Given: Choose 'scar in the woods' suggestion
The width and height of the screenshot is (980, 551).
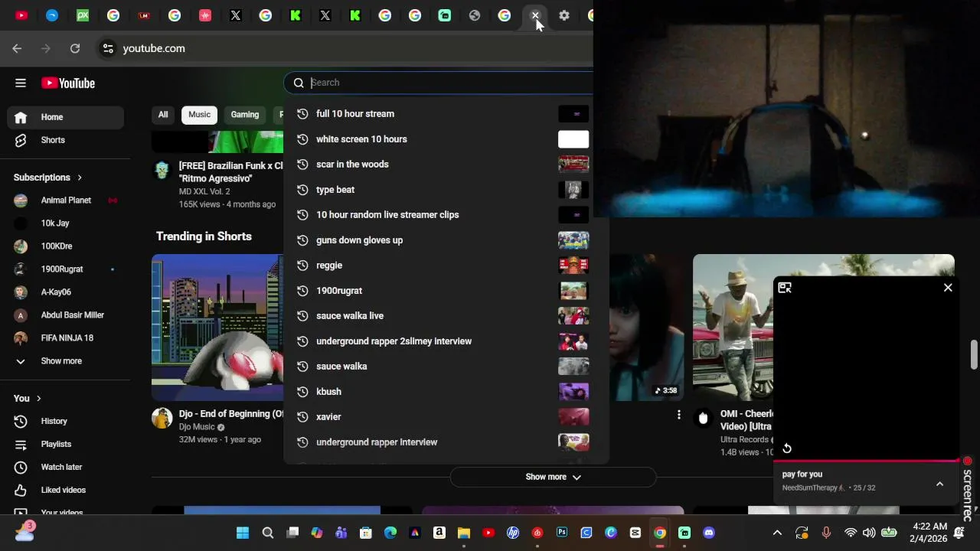Looking at the screenshot, I should tap(446, 165).
